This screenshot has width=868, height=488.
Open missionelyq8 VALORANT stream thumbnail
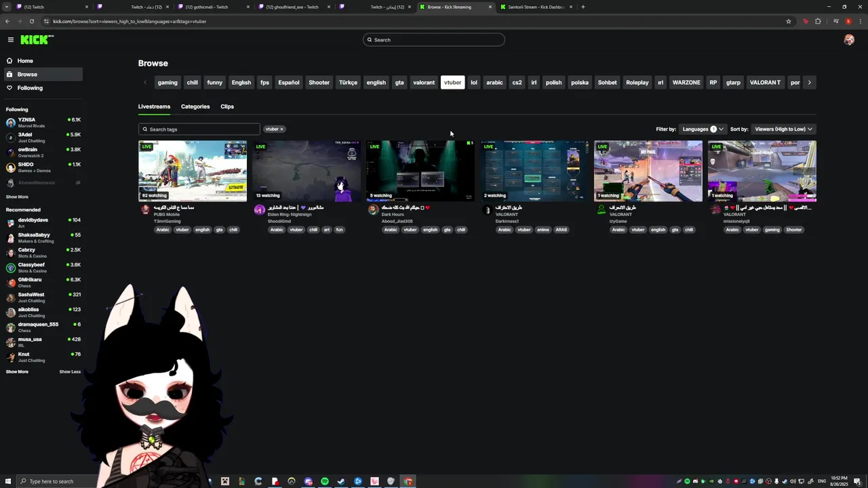[762, 171]
